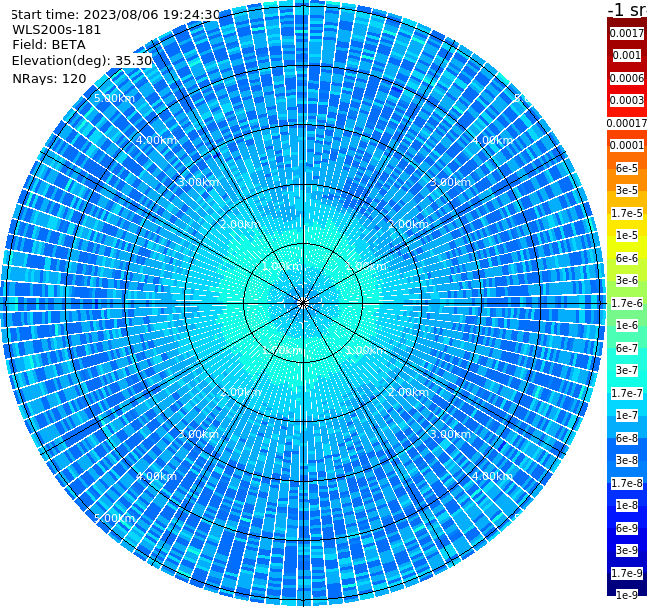Click the 1e-9 colorbar label at the bottom
Image resolution: width=647 pixels, height=607 pixels.
tap(627, 595)
